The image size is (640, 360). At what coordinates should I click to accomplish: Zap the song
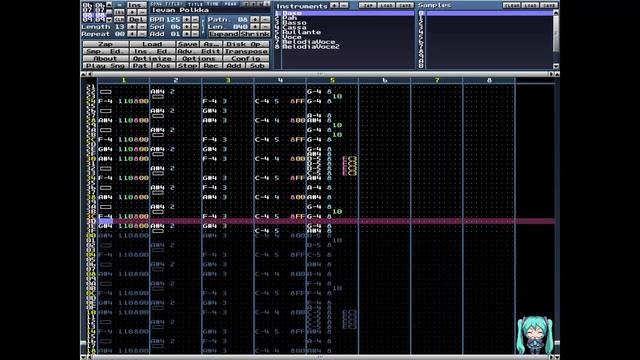pyautogui.click(x=105, y=44)
